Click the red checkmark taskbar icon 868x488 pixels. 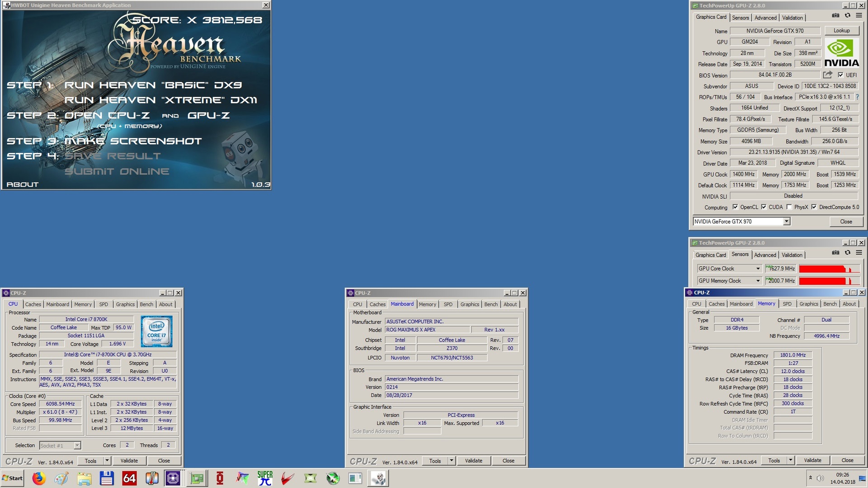click(288, 478)
